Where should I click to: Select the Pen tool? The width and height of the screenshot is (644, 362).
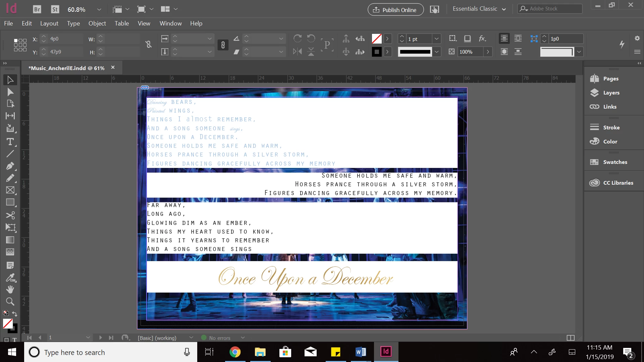10,166
